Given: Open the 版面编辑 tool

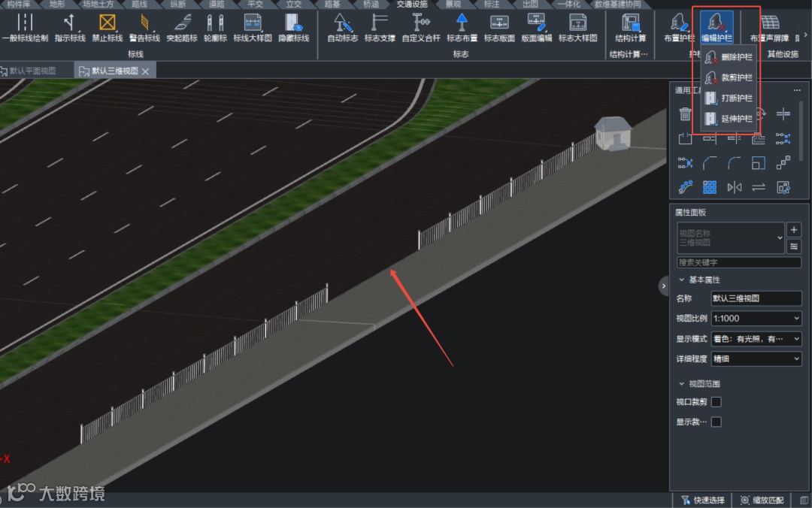Looking at the screenshot, I should coord(537,28).
